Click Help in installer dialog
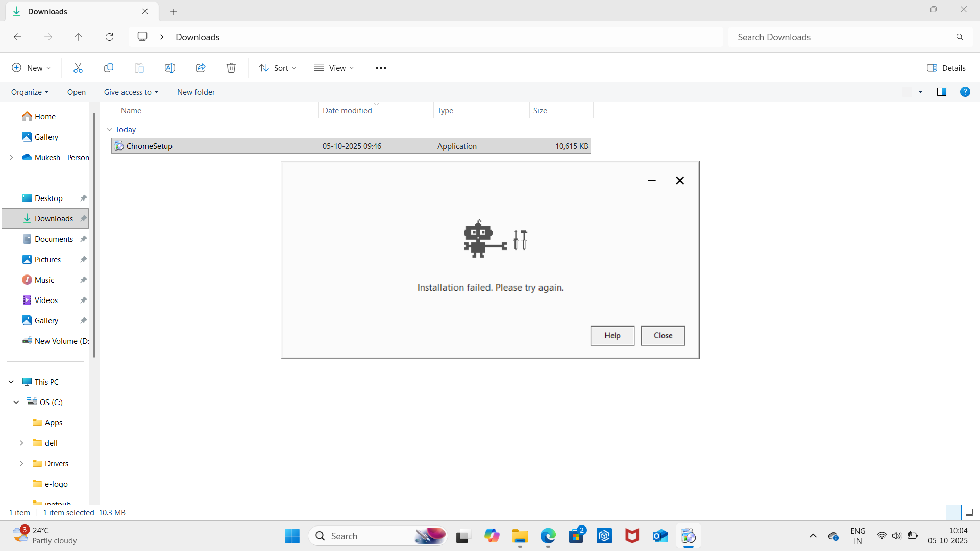Screen dimensions: 980x551 612,336
